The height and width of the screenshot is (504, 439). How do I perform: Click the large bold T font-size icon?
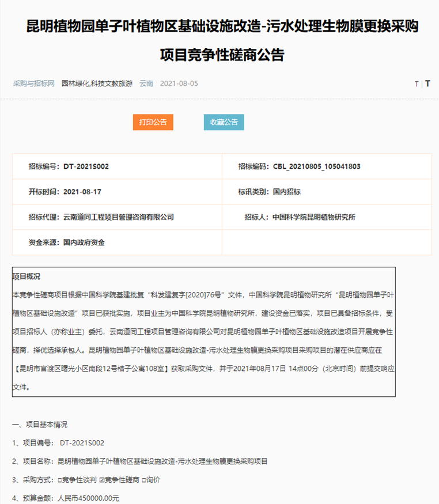[x=427, y=84]
